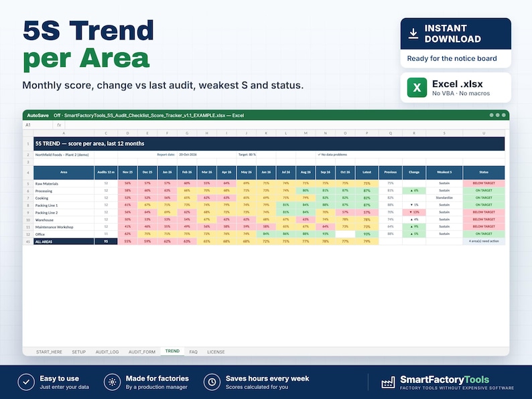Click the INSTANT DOWNLOAD button
Viewport: 532px width, 399px height.
click(456, 33)
